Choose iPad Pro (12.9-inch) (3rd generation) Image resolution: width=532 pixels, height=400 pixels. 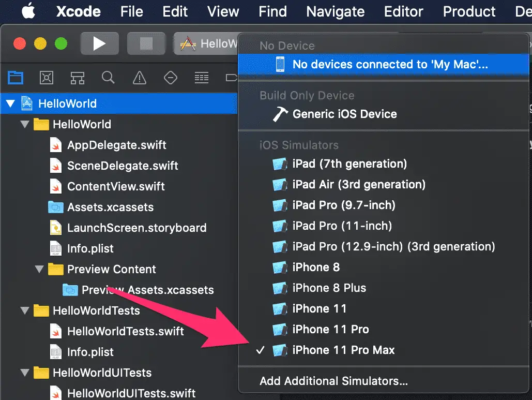[384, 247]
